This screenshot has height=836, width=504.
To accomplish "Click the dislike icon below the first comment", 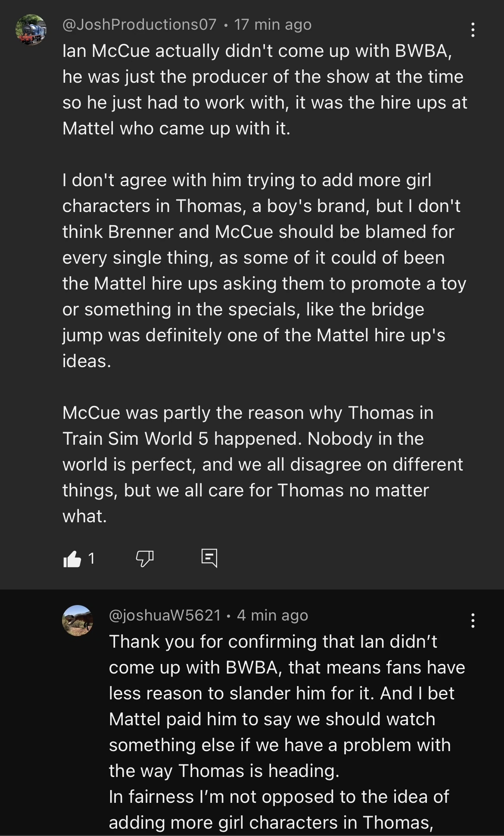I will click(144, 559).
